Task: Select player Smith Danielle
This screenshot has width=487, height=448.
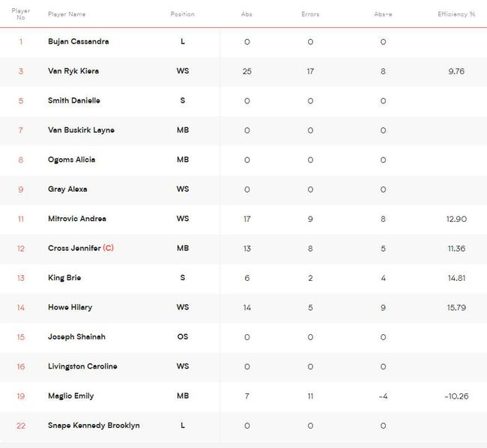Action: [x=73, y=100]
